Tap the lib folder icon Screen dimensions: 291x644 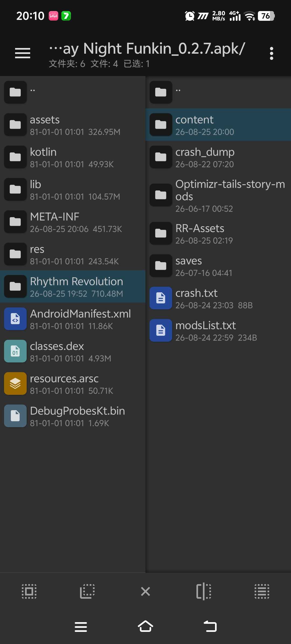[15, 189]
